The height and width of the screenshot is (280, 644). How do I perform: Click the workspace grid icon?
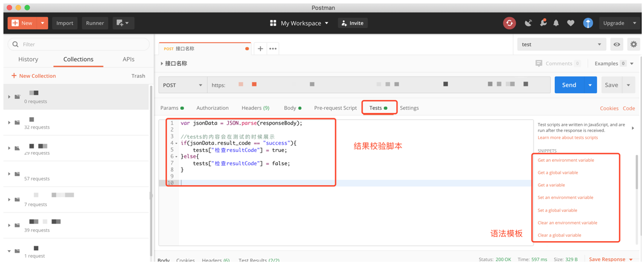(x=273, y=23)
